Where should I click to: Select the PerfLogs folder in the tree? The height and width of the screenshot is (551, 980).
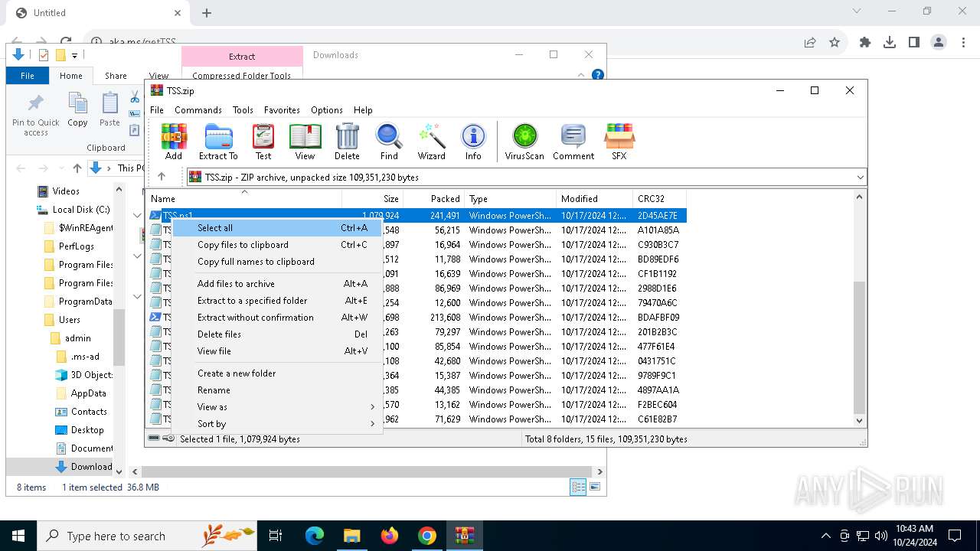coord(69,246)
